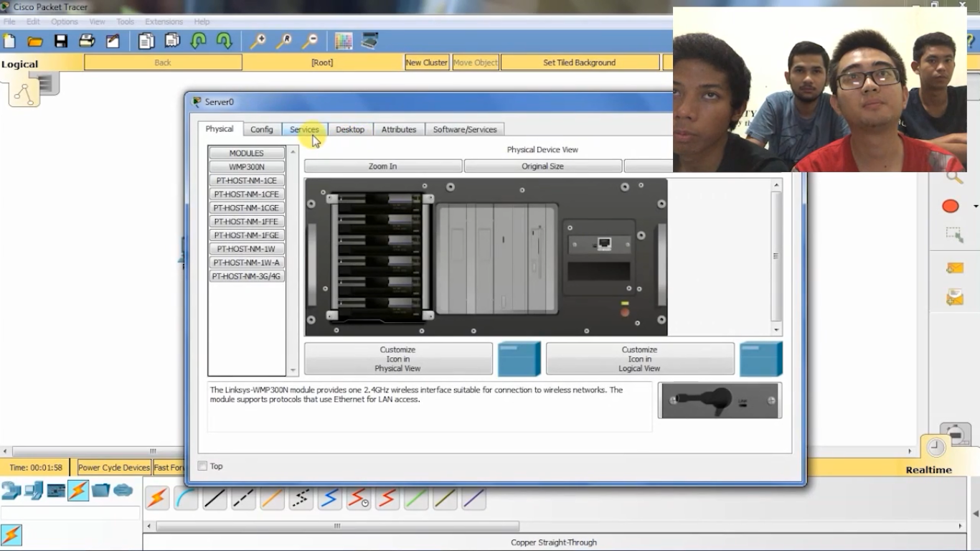The height and width of the screenshot is (551, 980).
Task: Toggle the Top checkbox in Server0
Action: tap(202, 466)
